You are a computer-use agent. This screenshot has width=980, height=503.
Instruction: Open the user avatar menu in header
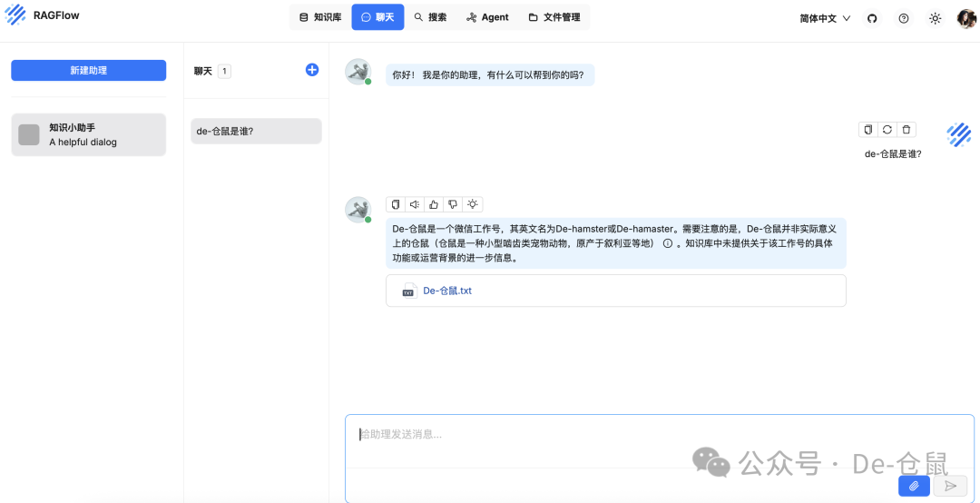966,18
